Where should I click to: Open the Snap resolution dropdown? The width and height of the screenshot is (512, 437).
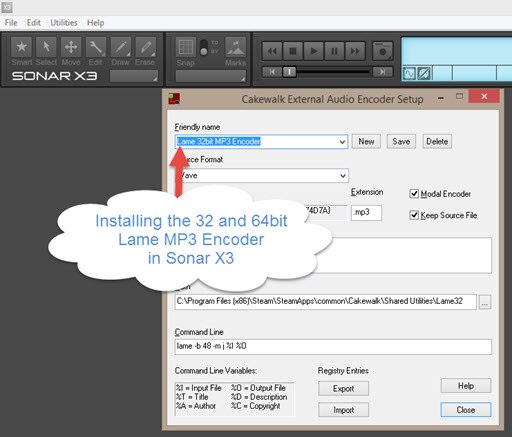[211, 76]
